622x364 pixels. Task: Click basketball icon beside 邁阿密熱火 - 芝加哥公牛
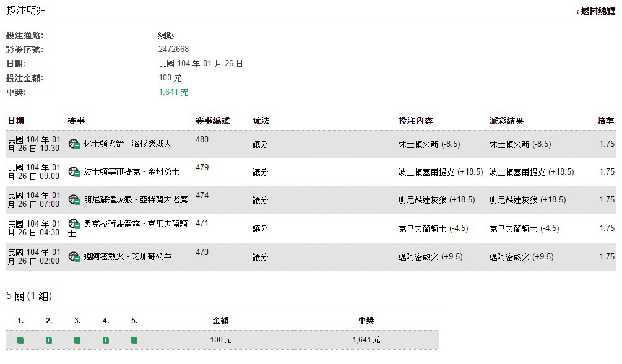click(74, 256)
